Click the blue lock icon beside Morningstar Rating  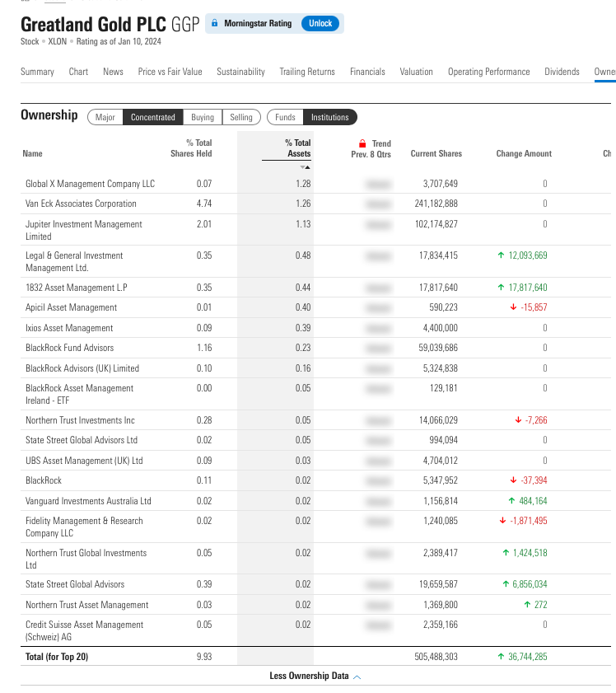pyautogui.click(x=215, y=23)
